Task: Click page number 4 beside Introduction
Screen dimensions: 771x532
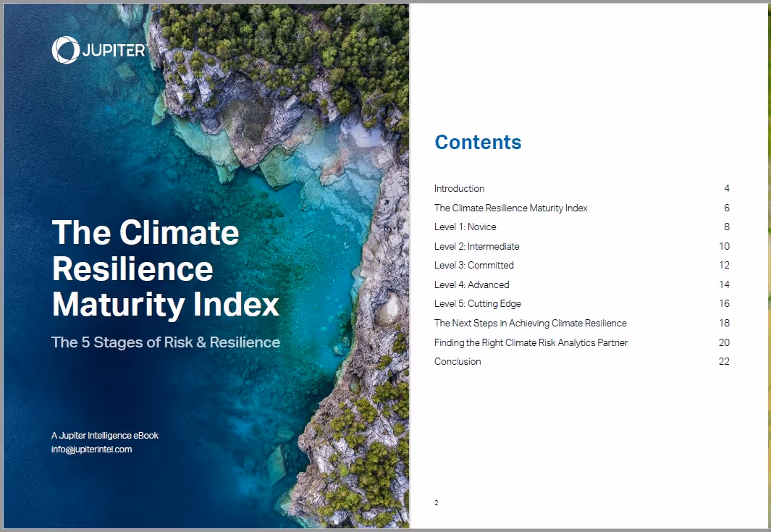Action: [727, 188]
